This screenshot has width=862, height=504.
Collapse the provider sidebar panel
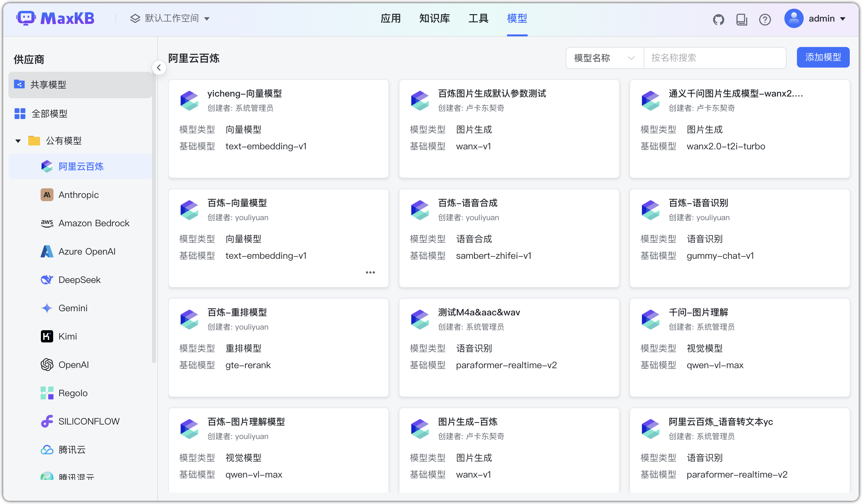tap(159, 68)
